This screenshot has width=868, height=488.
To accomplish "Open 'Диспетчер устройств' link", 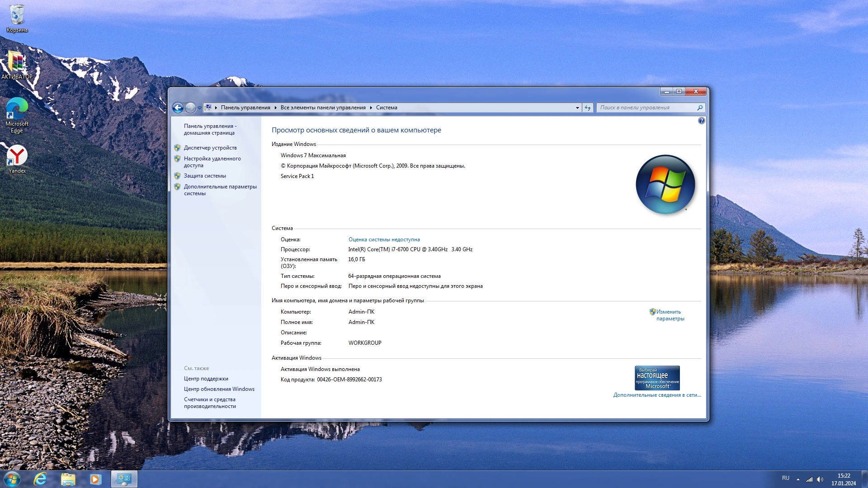I will pos(210,148).
